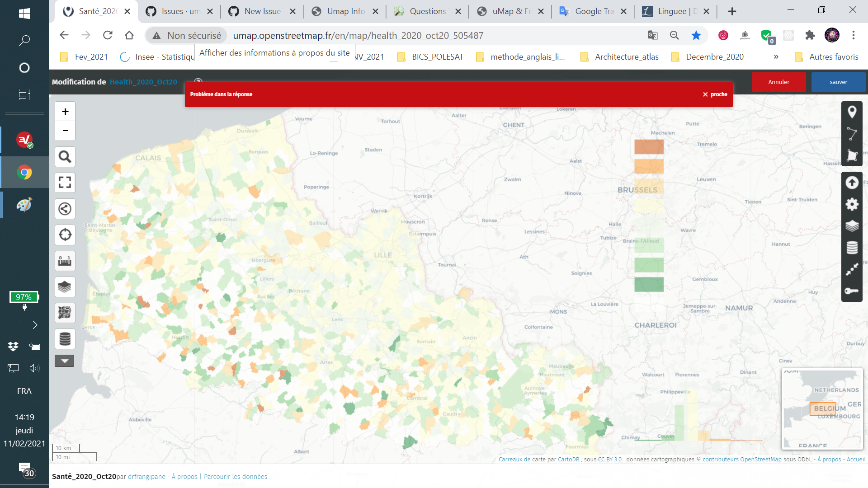Viewport: 868px width, 488px height.
Task: Open the Paint app in taskbar
Action: tap(24, 205)
